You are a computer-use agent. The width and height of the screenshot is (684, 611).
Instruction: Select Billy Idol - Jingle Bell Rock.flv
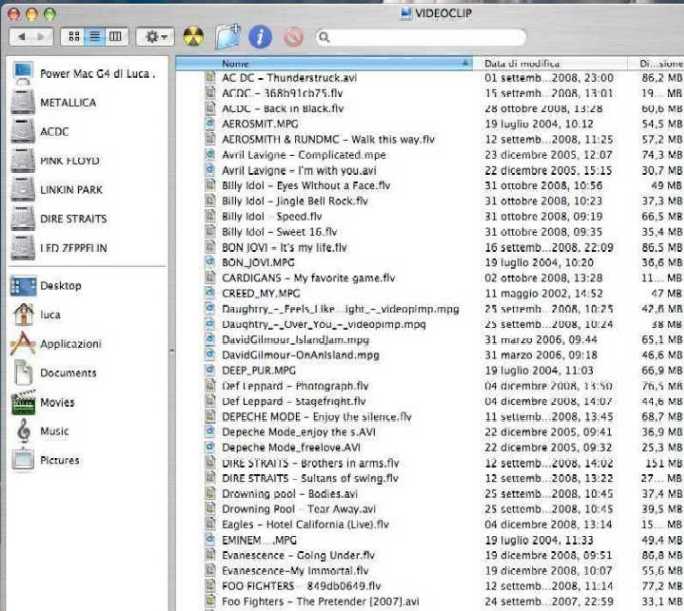click(x=295, y=201)
